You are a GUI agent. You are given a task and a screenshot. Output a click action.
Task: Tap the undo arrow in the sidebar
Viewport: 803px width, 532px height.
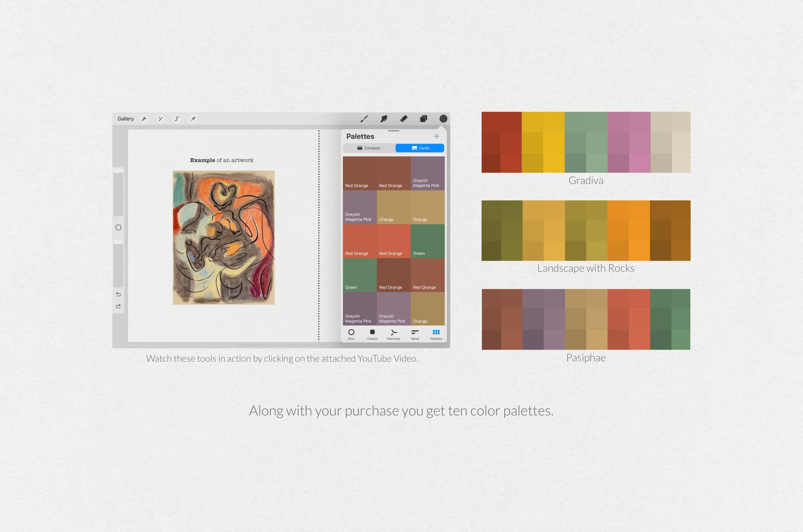coord(118,294)
